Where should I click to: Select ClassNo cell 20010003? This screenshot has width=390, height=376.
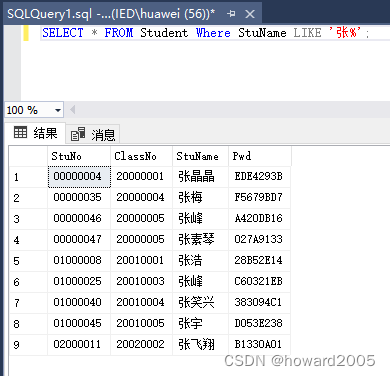pyautogui.click(x=141, y=282)
